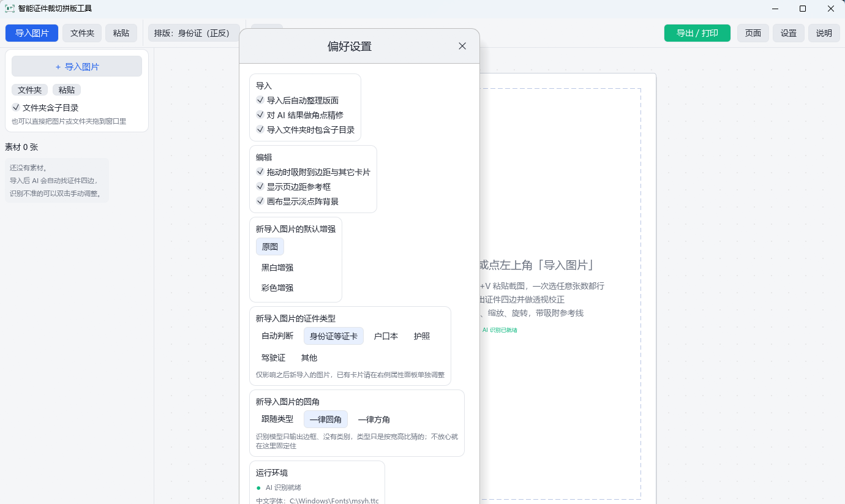The image size is (845, 504).
Task: Click the 文件夹 chip in the side panel
Action: pyautogui.click(x=29, y=90)
